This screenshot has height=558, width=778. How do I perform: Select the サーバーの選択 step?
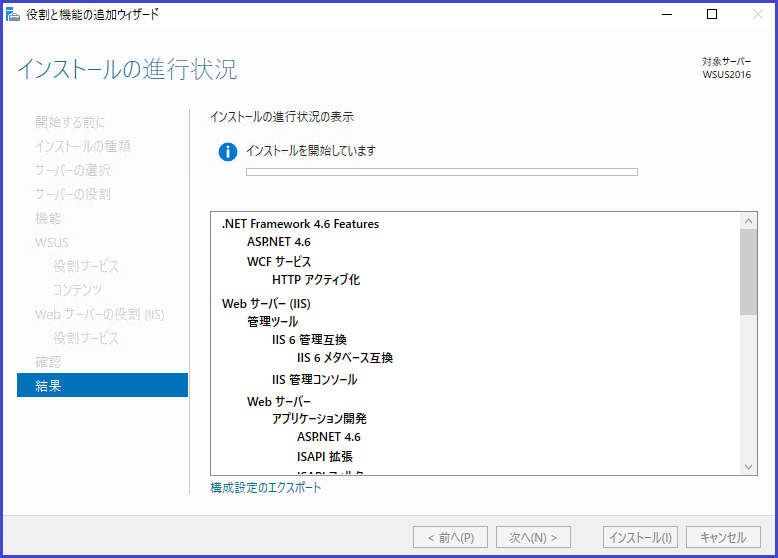tap(73, 170)
